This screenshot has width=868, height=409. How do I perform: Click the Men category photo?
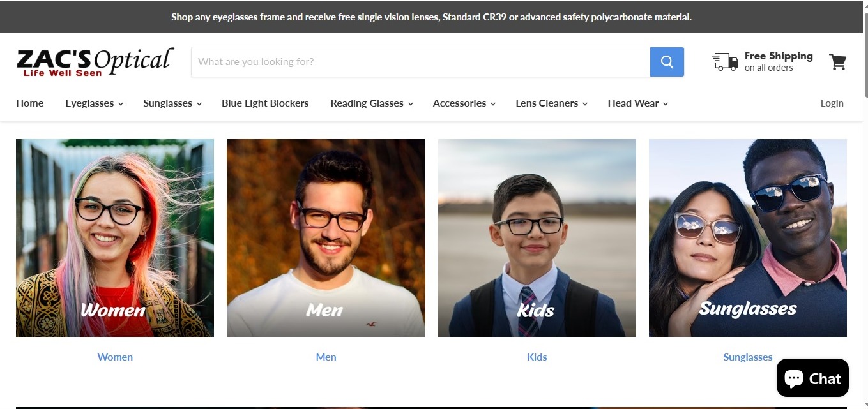click(x=326, y=238)
